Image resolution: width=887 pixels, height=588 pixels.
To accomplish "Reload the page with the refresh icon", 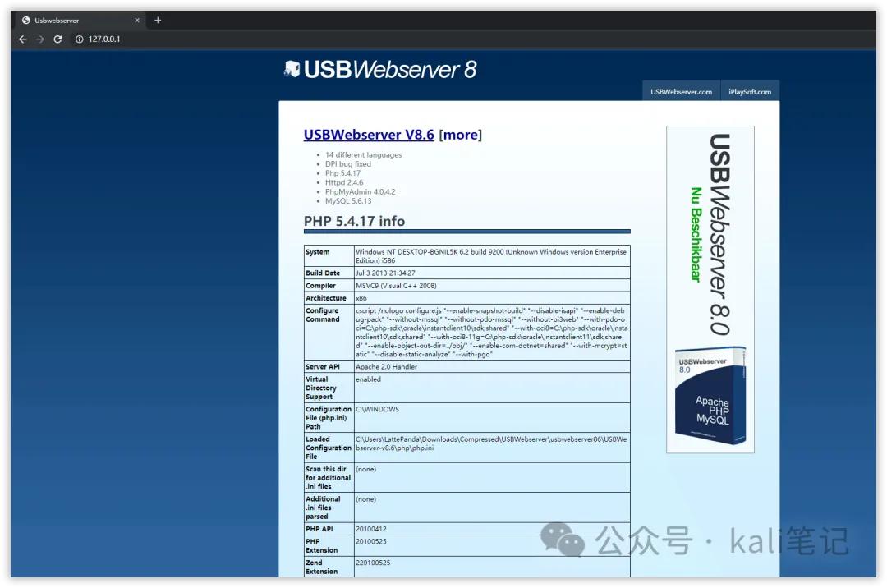I will coord(57,39).
